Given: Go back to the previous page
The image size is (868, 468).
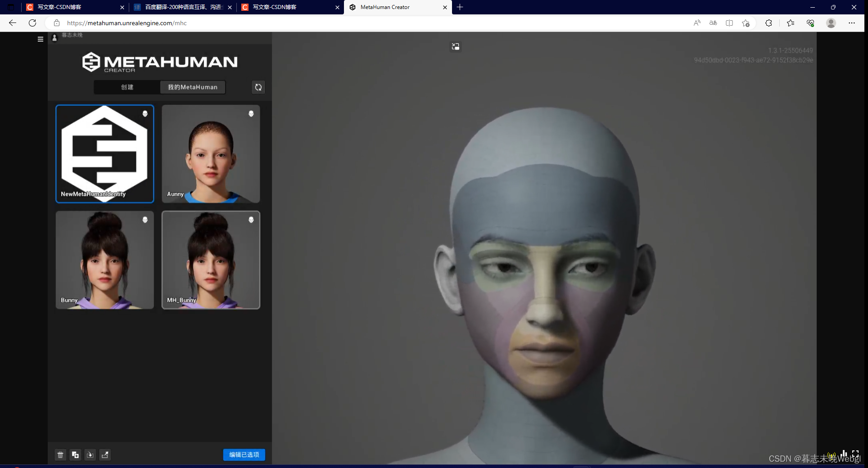Looking at the screenshot, I should point(13,23).
